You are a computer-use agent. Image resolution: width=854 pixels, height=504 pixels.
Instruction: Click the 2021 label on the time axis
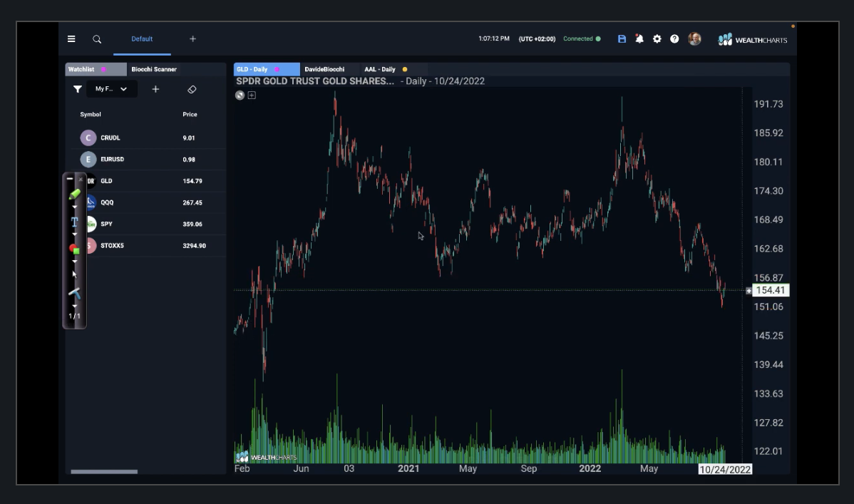(408, 468)
